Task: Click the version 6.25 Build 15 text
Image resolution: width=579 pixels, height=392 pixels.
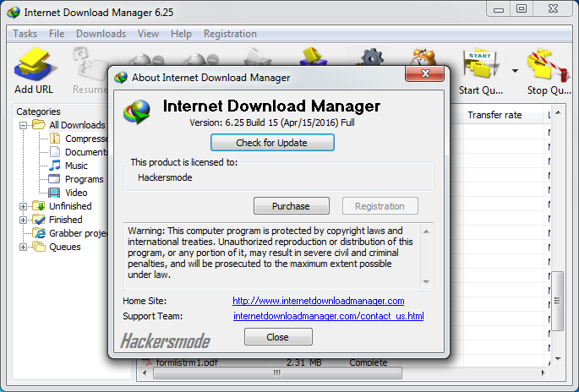Action: [x=272, y=122]
